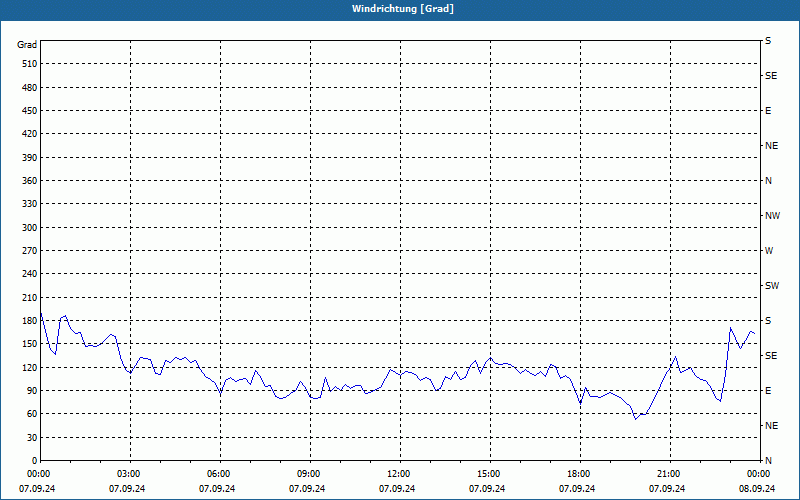Click the 15:00 time label on x-axis
Screen dimensions: 800x500
pyautogui.click(x=490, y=474)
